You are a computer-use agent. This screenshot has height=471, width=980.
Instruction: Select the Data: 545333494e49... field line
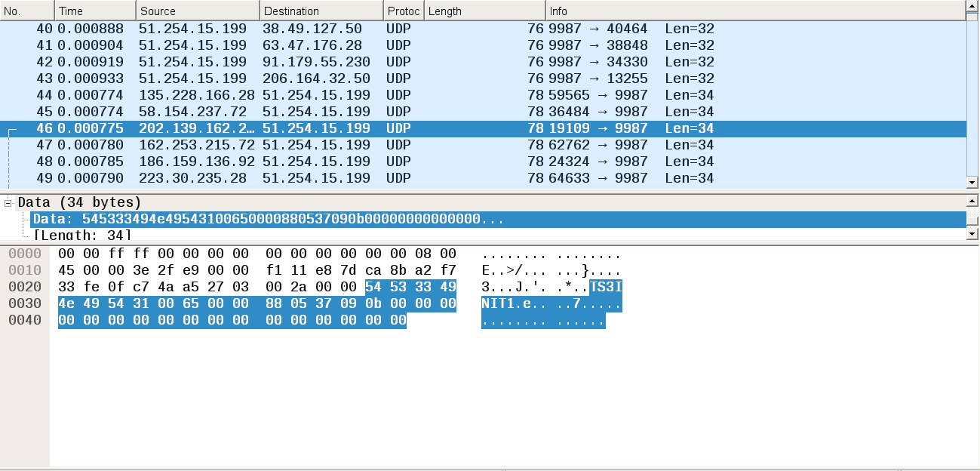[x=268, y=219]
